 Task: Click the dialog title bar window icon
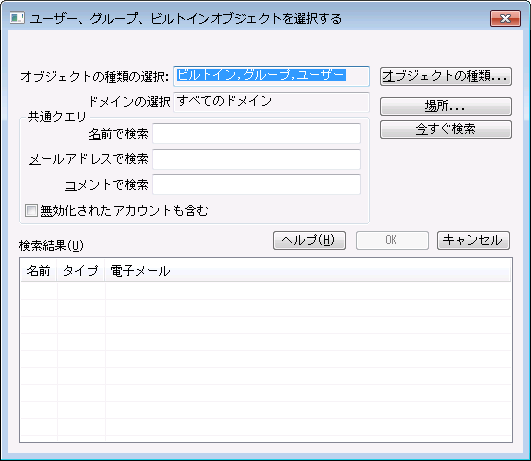tap(17, 18)
